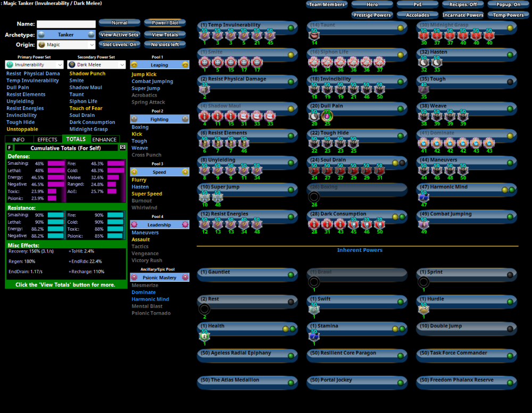The width and height of the screenshot is (532, 413).
Task: Click the Smashing defense bar in Totals
Action: click(x=56, y=163)
